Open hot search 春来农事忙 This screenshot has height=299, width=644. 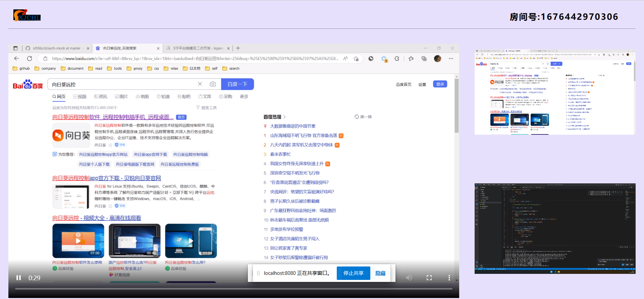[280, 154]
